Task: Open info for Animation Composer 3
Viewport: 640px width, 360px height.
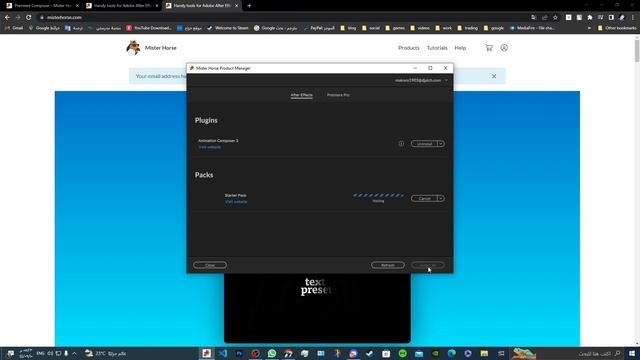Action: (401, 144)
